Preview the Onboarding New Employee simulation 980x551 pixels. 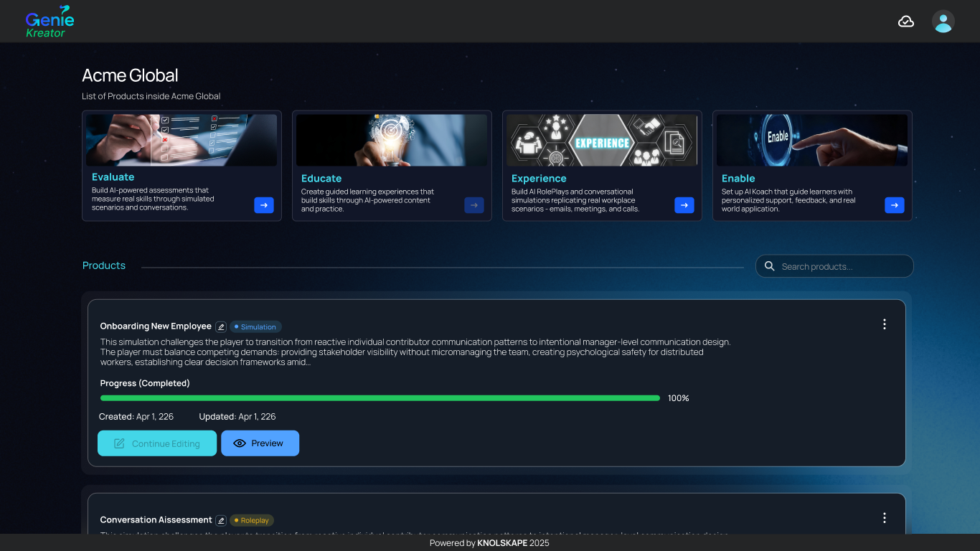(260, 443)
